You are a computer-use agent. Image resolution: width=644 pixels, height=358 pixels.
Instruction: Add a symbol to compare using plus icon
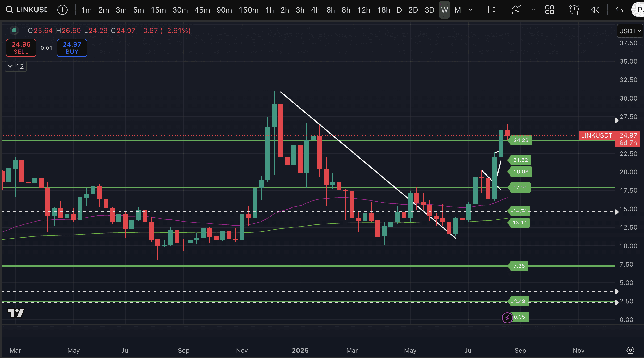pyautogui.click(x=62, y=10)
